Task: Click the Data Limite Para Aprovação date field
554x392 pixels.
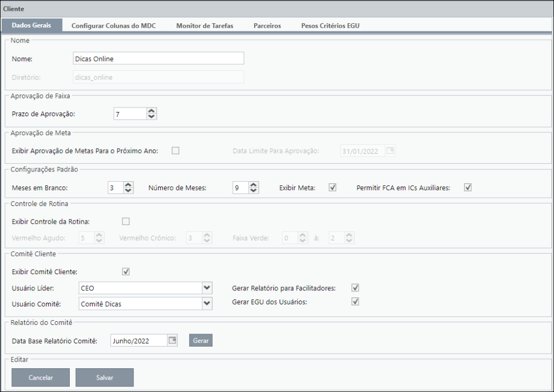Action: click(x=362, y=151)
